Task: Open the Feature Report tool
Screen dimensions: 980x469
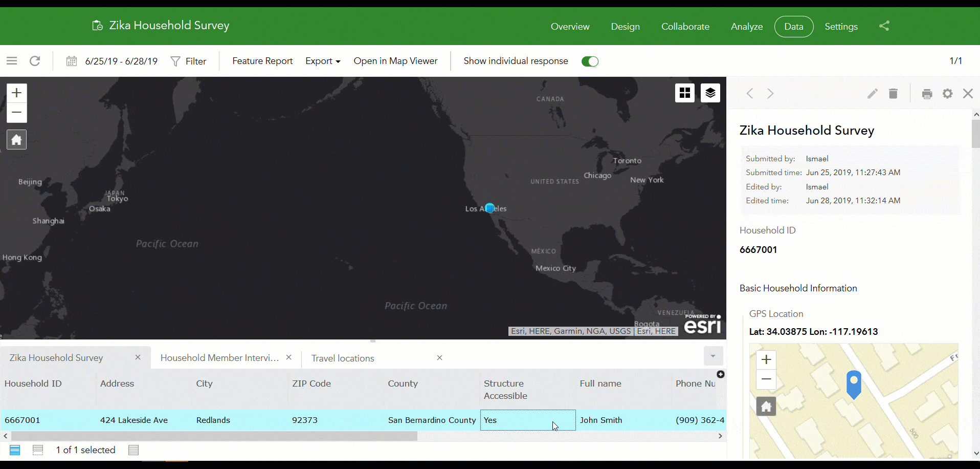Action: [262, 61]
